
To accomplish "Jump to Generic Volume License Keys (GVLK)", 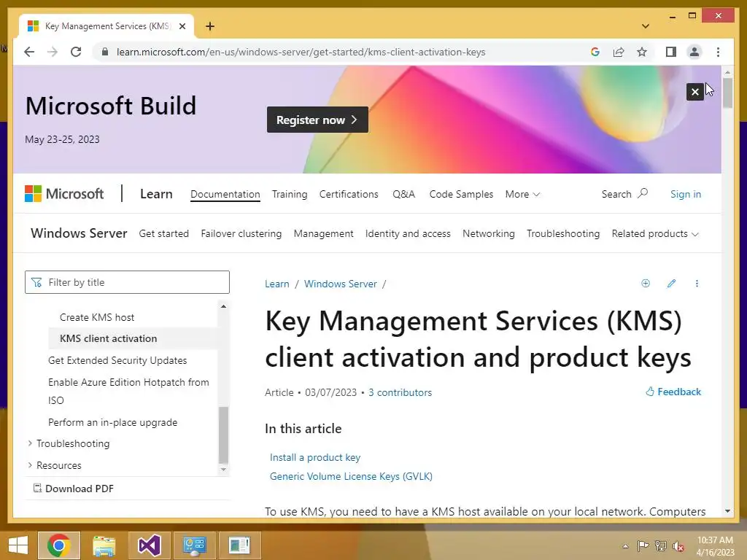I will click(x=351, y=476).
